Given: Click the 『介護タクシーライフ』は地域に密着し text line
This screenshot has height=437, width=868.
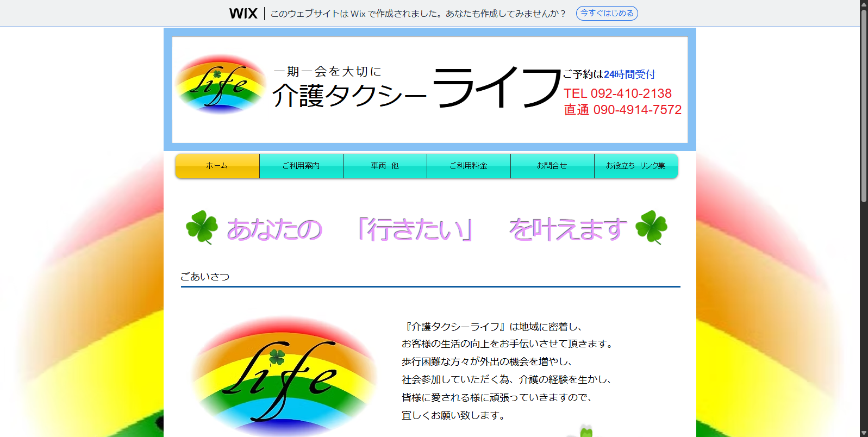Looking at the screenshot, I should pyautogui.click(x=494, y=327).
